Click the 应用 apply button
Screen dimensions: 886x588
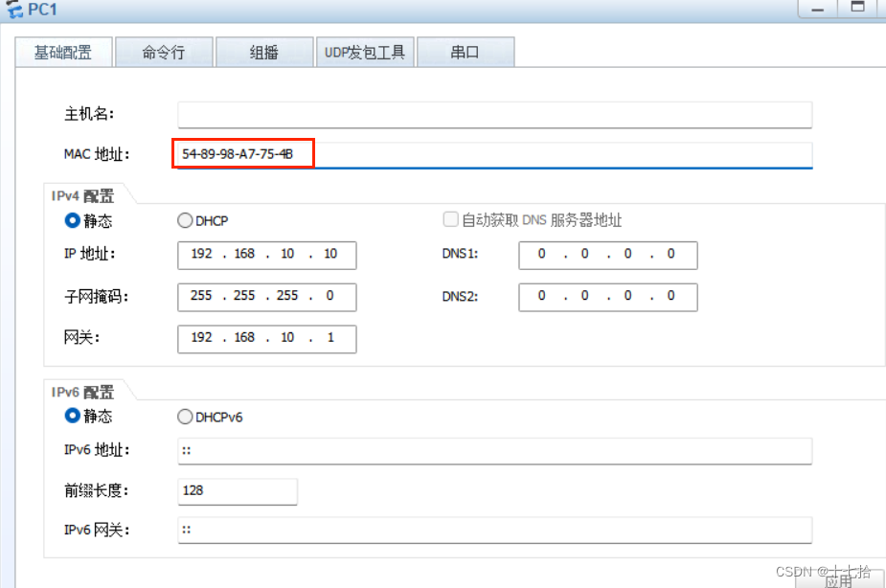coord(839,579)
